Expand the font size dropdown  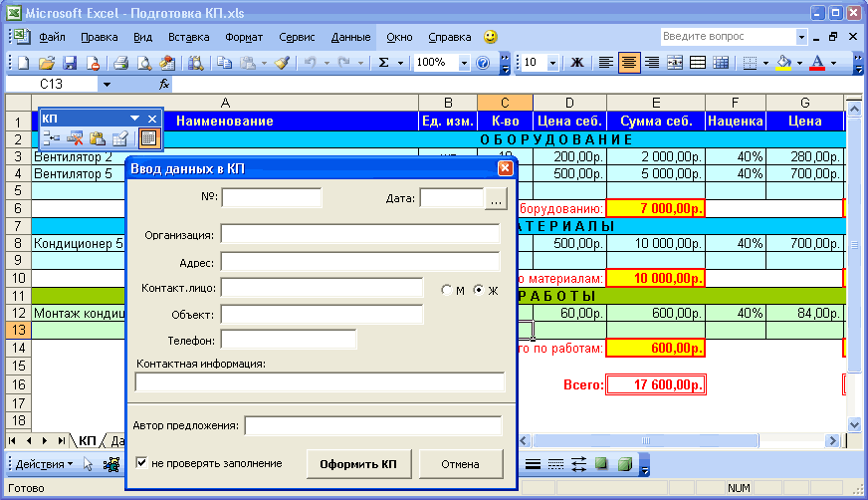(x=554, y=62)
